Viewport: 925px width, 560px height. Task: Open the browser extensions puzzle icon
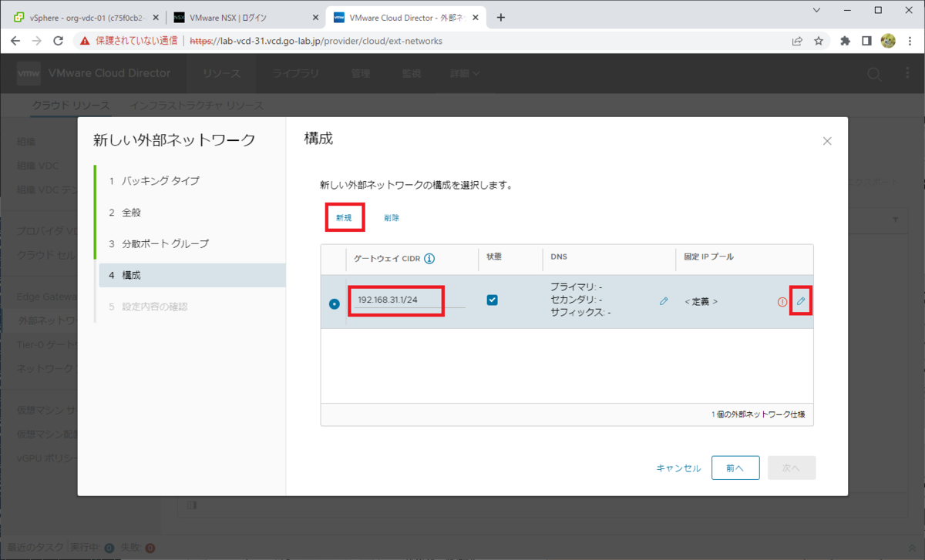(x=846, y=41)
